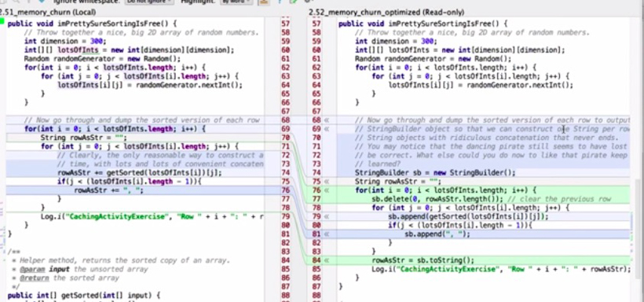Open the Ignore whitespace 'Do not ignore' dropdown
644x302 pixels.
click(148, 2)
